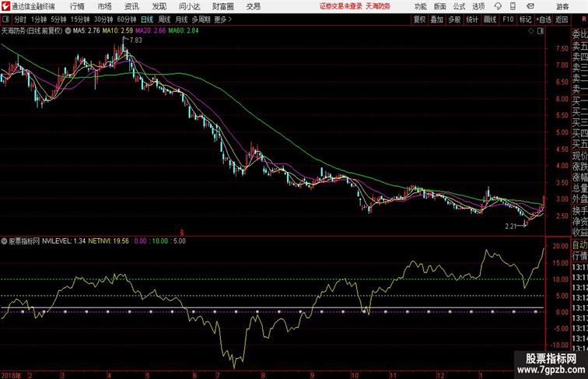Add stock via +自选 button
This screenshot has height=379, width=588.
click(544, 19)
